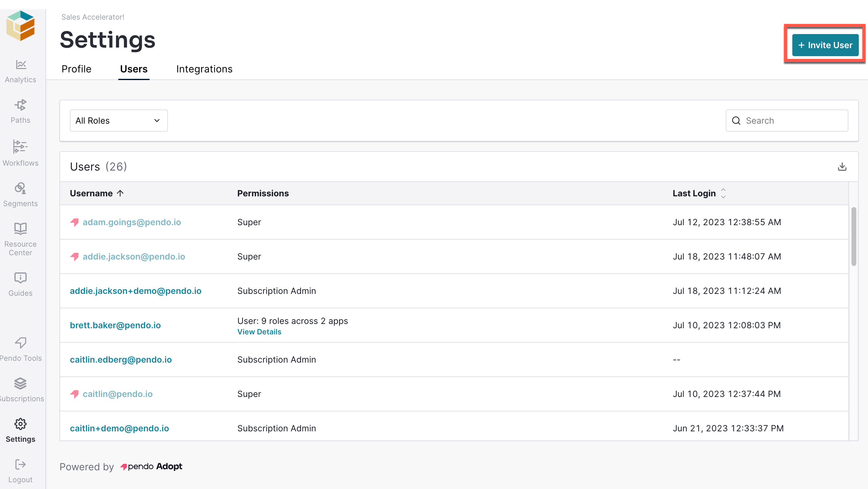Click Subscription Admin in caitlin+demo row
This screenshot has height=489, width=868.
pos(277,428)
